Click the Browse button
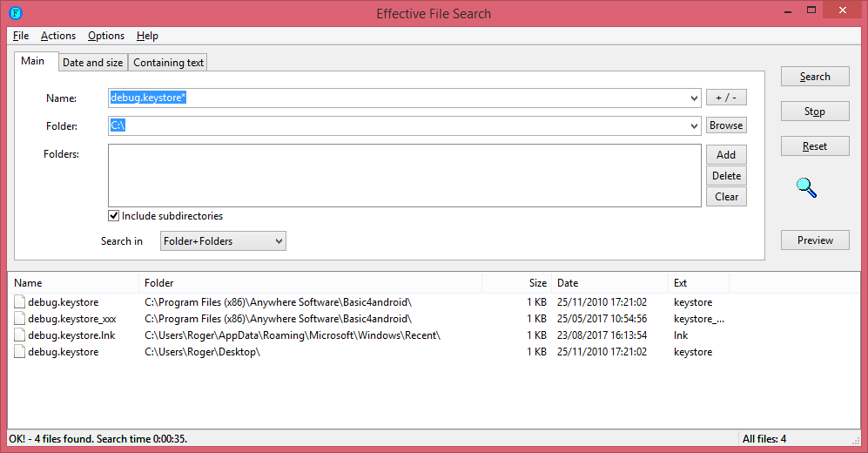 tap(726, 125)
